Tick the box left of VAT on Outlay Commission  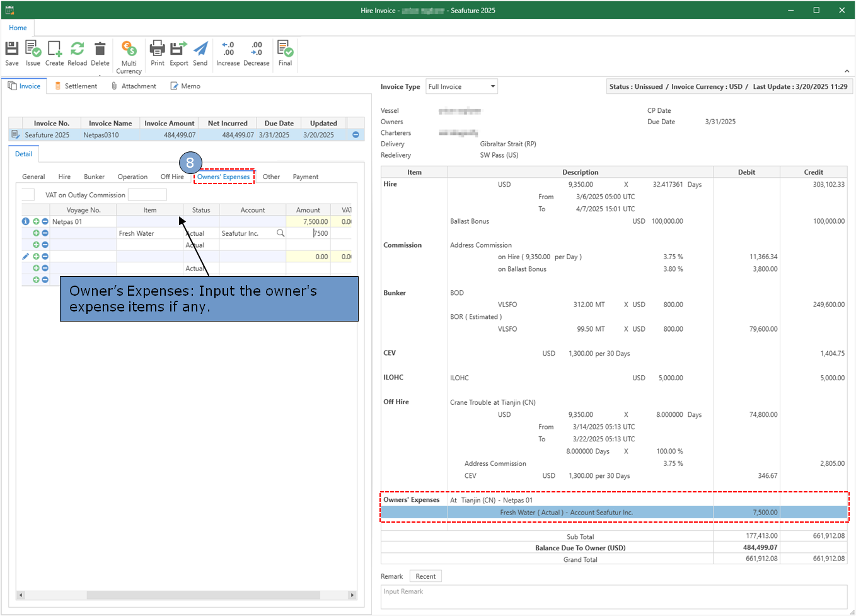coord(28,195)
